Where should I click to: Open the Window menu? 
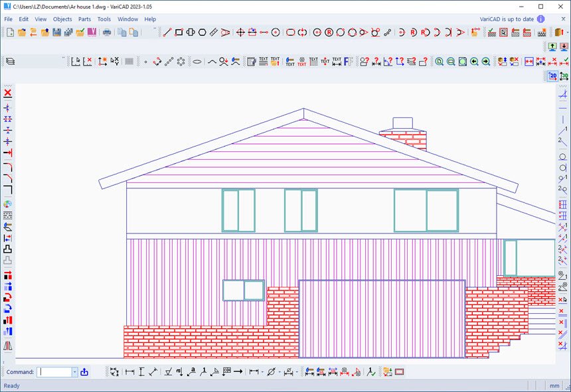pos(127,19)
